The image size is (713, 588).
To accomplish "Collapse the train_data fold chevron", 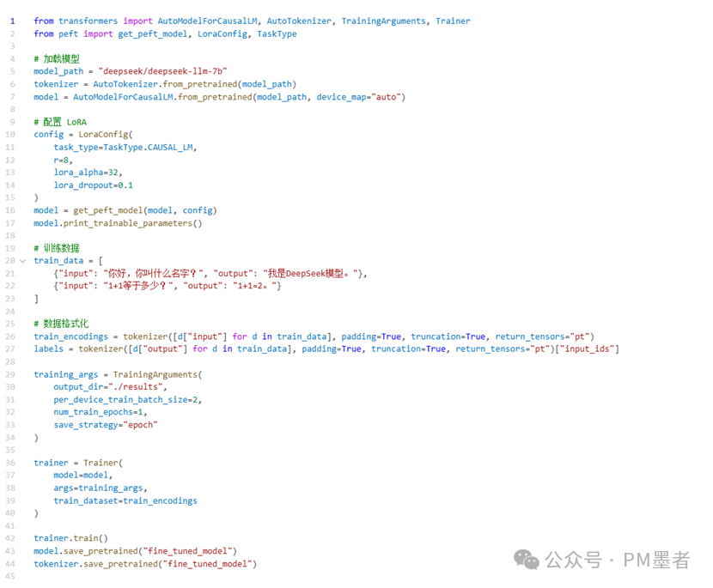I will coord(22,261).
